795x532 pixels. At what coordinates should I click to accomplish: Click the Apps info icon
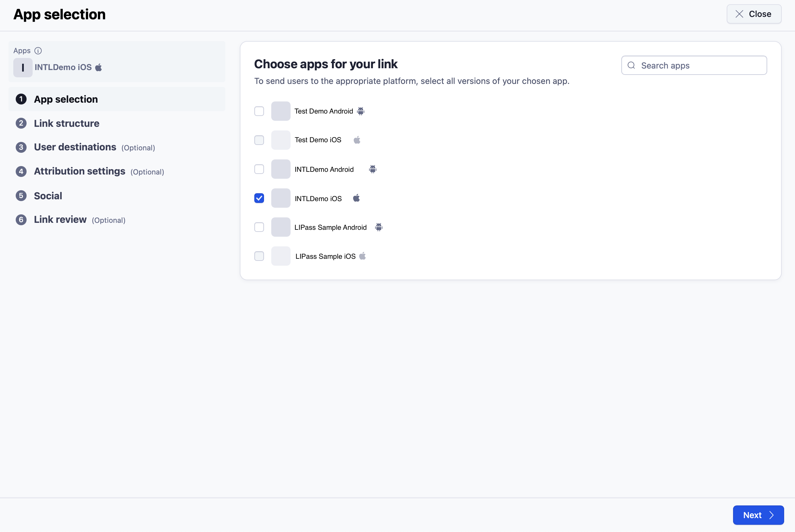tap(38, 50)
